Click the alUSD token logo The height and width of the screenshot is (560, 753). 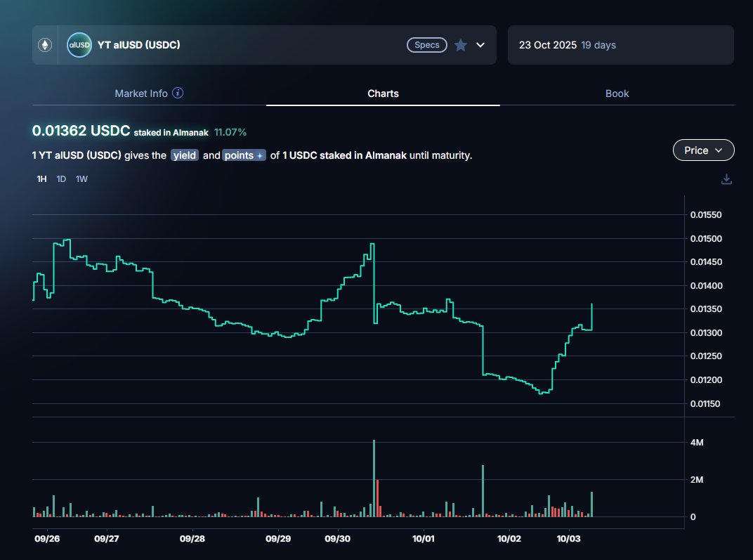coord(79,45)
